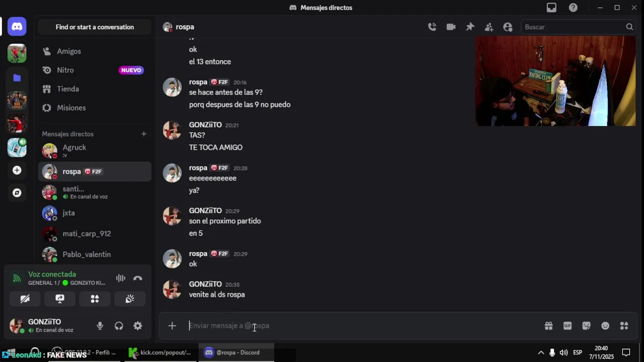Start a video call with rospa
The width and height of the screenshot is (644, 362).
(x=451, y=27)
